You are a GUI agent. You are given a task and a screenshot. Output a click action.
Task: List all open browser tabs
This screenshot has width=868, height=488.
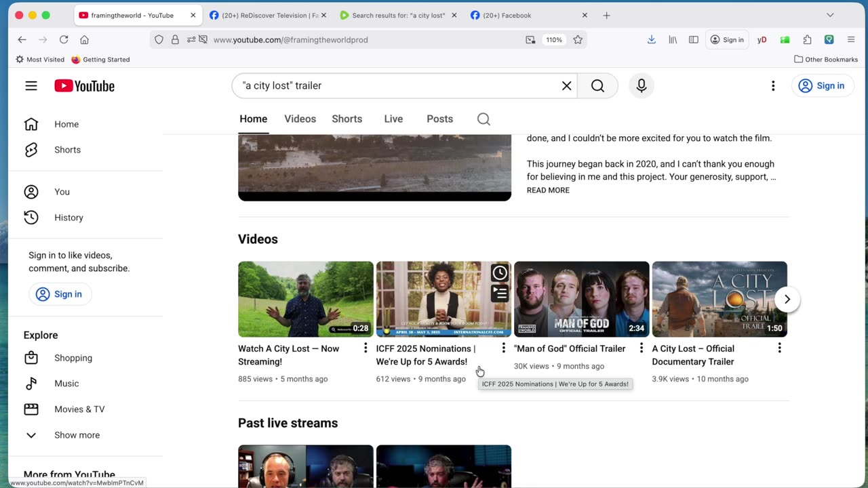pos(830,15)
